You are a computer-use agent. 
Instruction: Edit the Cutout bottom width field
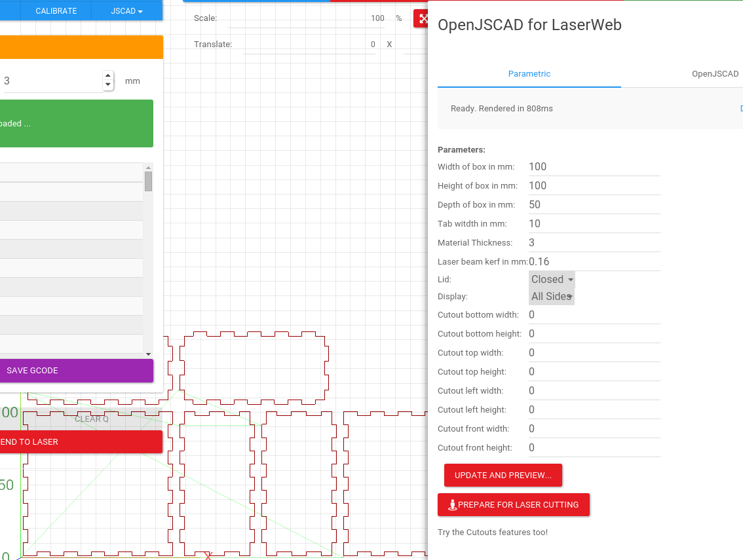click(594, 315)
